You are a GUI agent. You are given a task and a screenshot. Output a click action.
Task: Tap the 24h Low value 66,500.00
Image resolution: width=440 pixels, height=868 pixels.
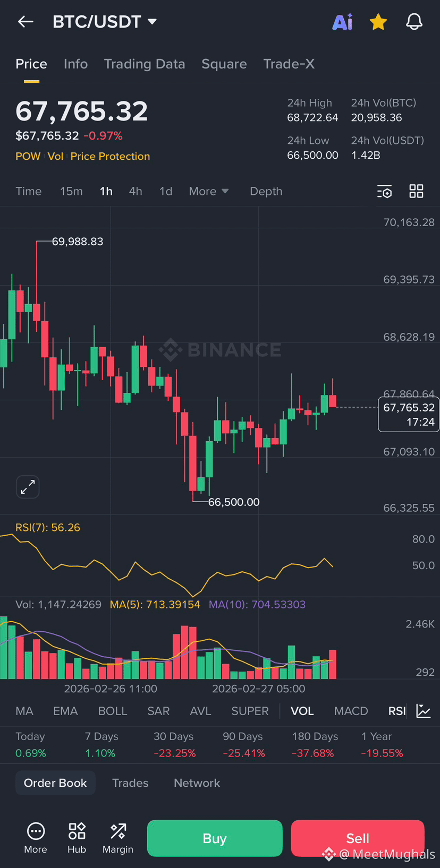(x=312, y=155)
